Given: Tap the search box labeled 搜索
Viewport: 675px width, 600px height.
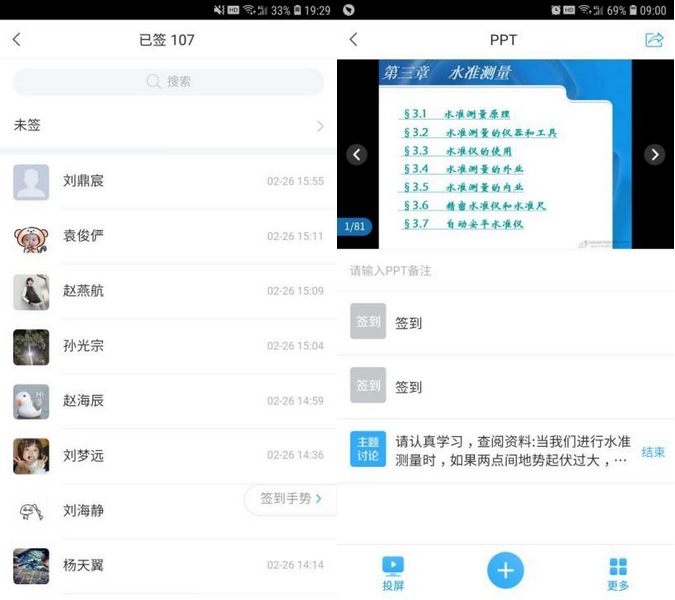Looking at the screenshot, I should (168, 82).
